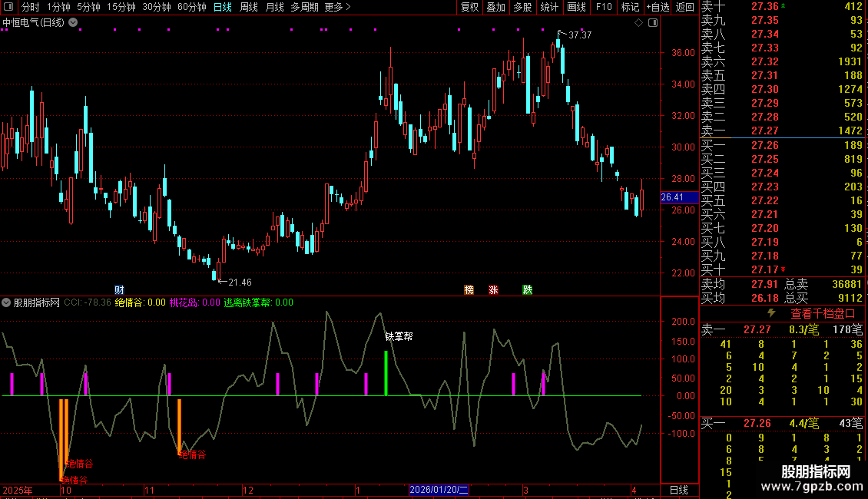Open the 统计 statistics tool
This screenshot has width=868, height=499.
549,7
